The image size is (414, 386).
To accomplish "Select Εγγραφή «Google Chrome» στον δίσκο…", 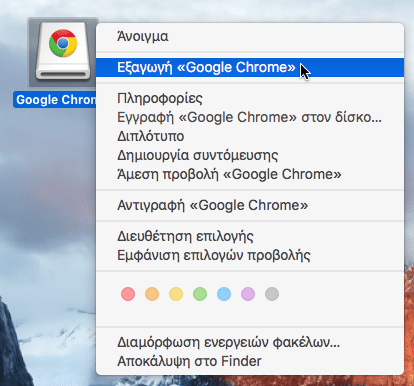I will click(x=250, y=117).
